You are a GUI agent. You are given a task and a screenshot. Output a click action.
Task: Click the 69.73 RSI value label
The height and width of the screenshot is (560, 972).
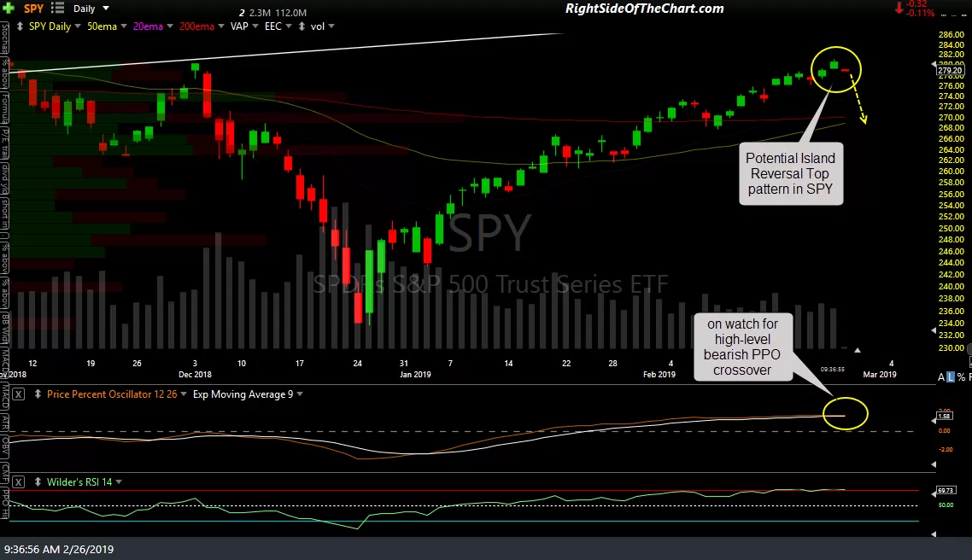[x=946, y=491]
